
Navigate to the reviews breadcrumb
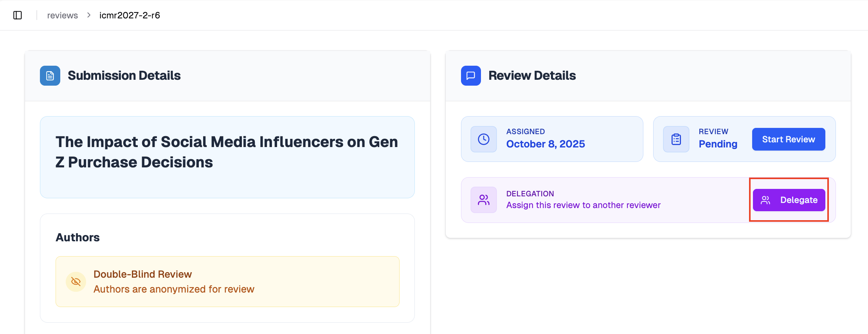pos(63,15)
